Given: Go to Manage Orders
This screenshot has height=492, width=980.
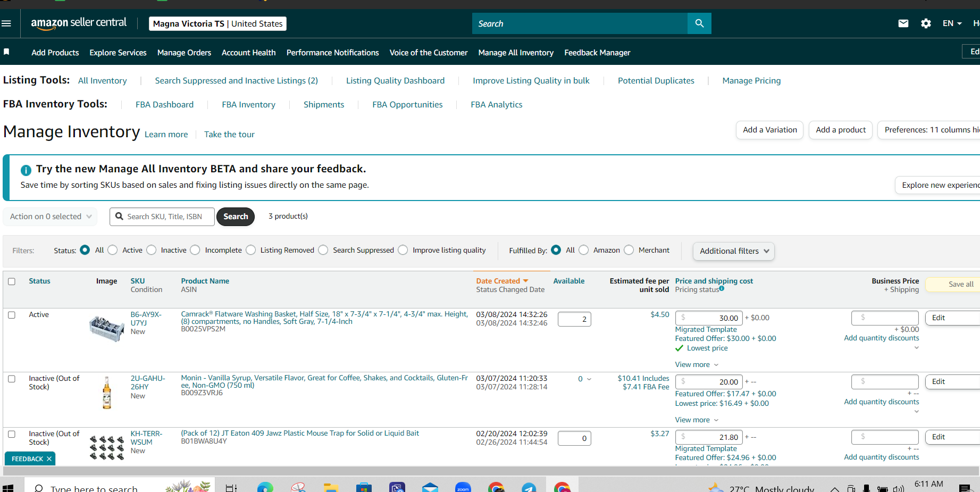Looking at the screenshot, I should (184, 53).
